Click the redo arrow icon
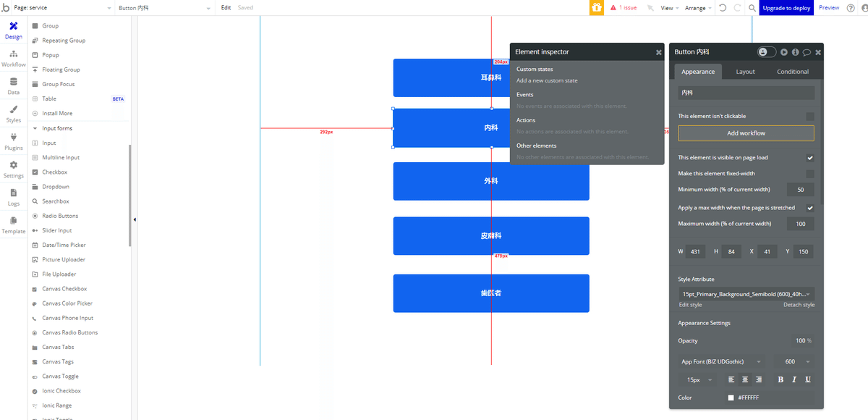Image resolution: width=868 pixels, height=420 pixels. click(737, 8)
